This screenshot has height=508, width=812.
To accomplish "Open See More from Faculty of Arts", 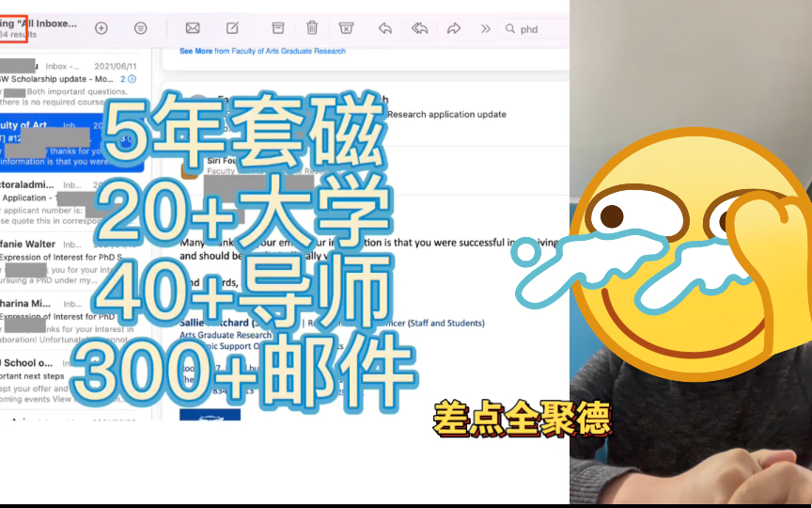I will point(196,51).
